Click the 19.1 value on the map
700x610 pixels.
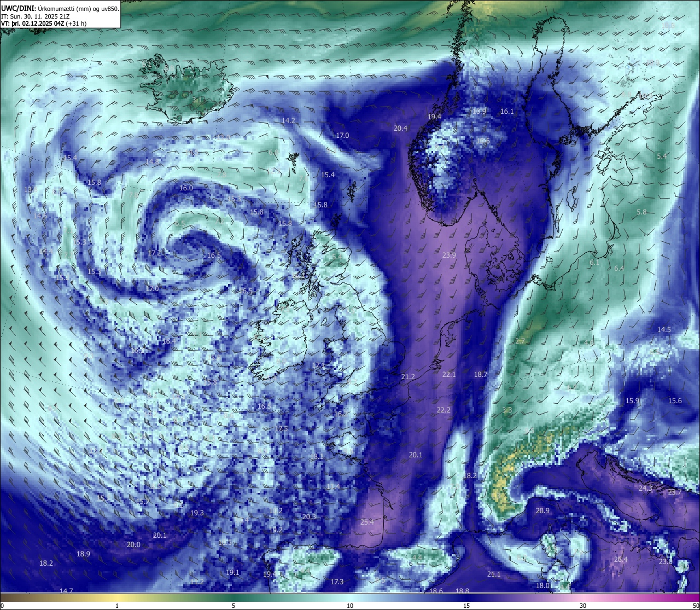pyautogui.click(x=232, y=573)
